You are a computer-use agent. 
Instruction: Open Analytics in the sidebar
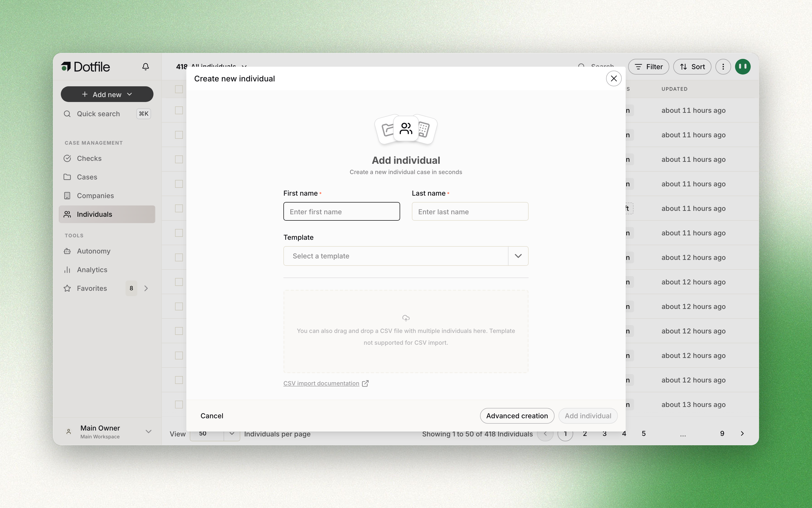(x=107, y=270)
